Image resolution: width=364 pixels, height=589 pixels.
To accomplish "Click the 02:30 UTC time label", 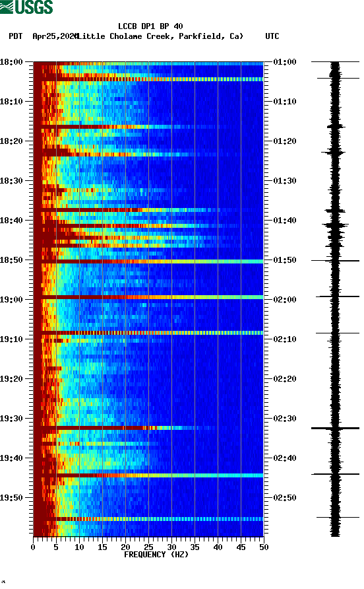I will pos(285,419).
